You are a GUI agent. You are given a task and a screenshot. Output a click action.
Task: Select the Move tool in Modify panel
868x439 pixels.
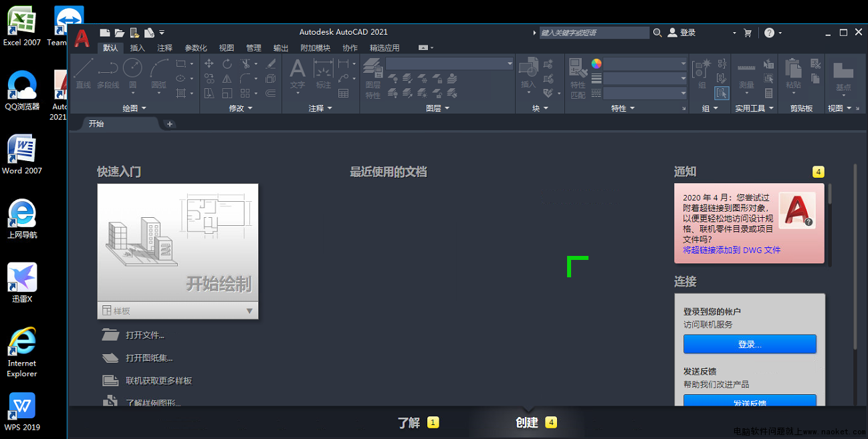pos(209,63)
